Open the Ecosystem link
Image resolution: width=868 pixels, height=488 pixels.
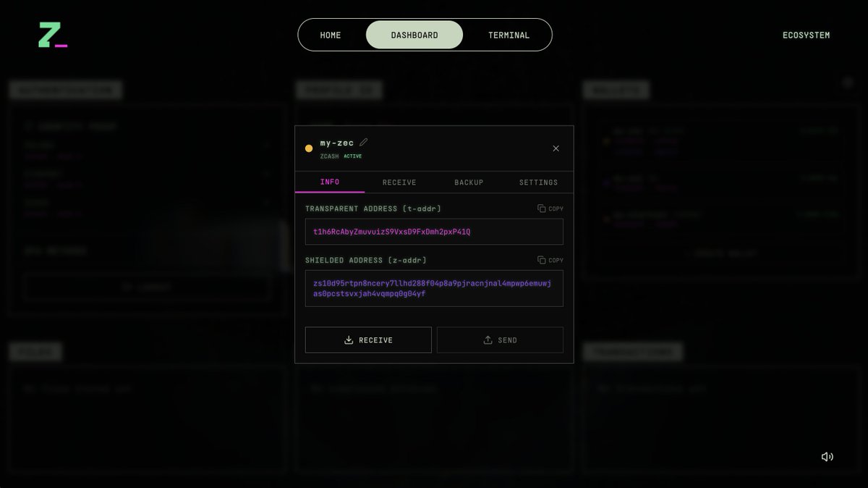(x=807, y=35)
